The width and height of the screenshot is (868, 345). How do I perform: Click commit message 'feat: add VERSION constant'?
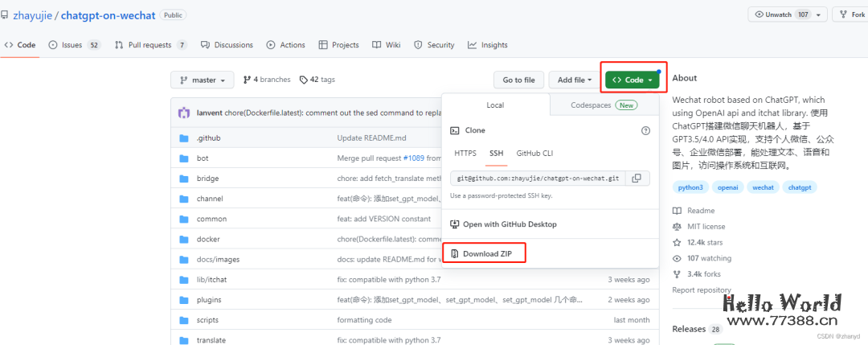[383, 219]
